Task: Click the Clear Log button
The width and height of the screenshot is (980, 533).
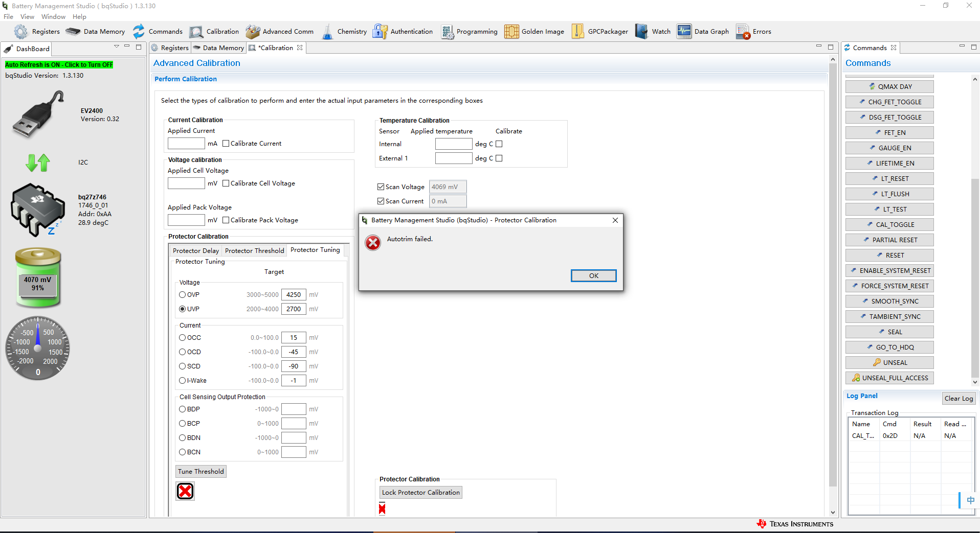Action: (x=959, y=399)
